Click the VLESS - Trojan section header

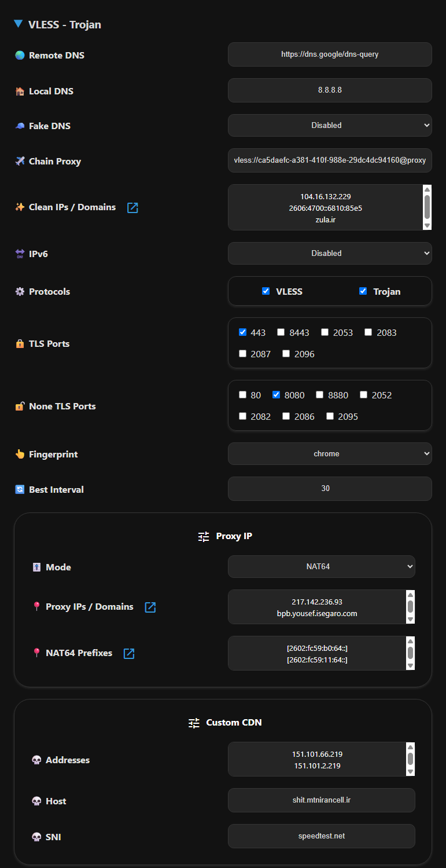click(65, 24)
